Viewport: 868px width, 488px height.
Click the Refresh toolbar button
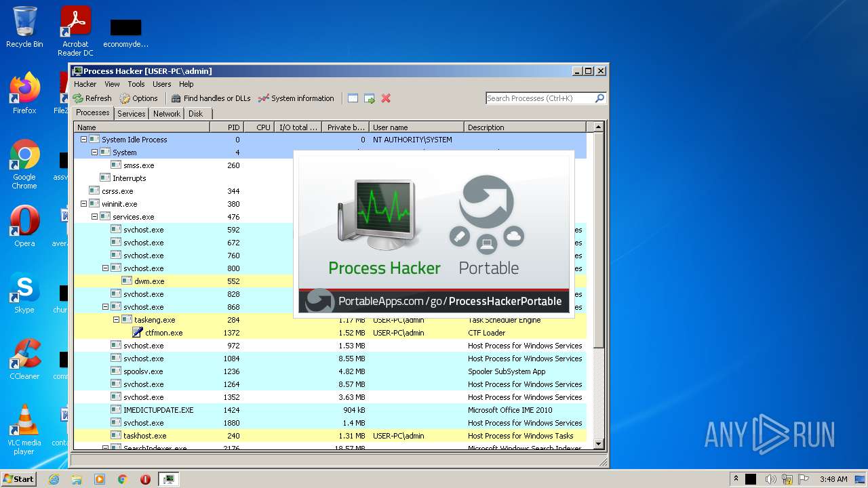click(x=92, y=98)
